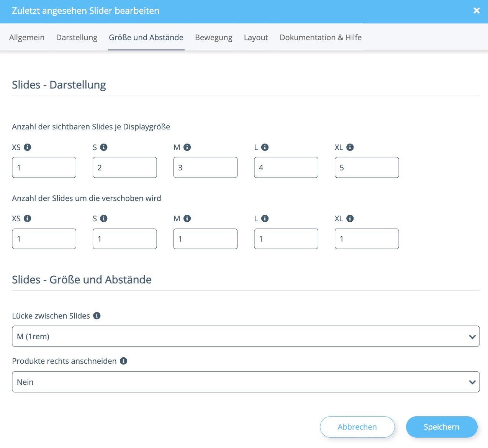The height and width of the screenshot is (448, 488).
Task: Go to the Layout tab
Action: 256,38
